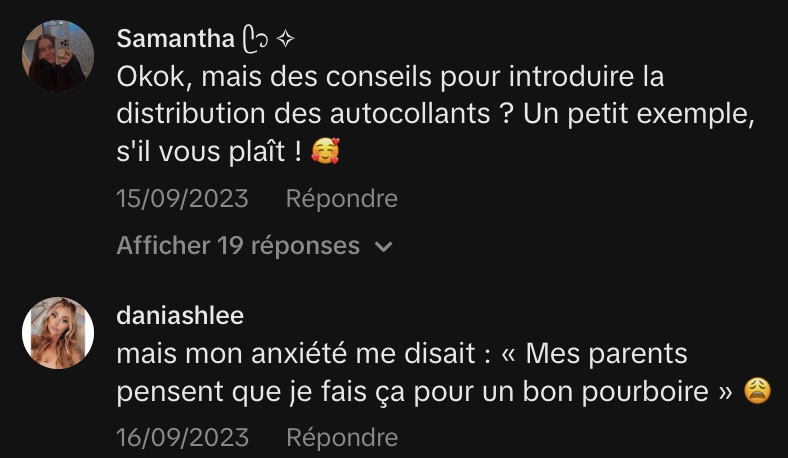Click the Samantha username

(175, 39)
